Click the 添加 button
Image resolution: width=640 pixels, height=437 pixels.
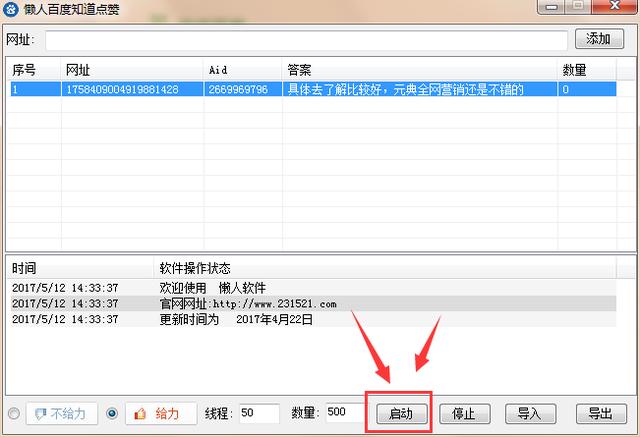(x=599, y=39)
